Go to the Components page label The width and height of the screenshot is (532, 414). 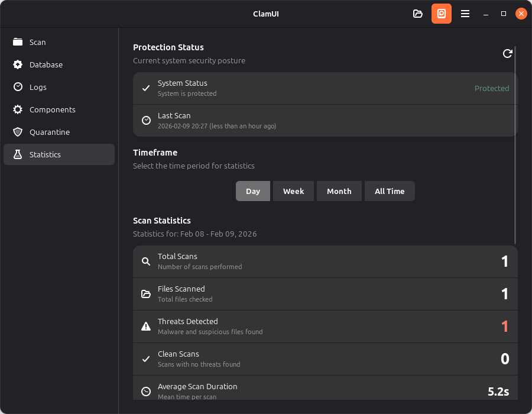pyautogui.click(x=53, y=109)
